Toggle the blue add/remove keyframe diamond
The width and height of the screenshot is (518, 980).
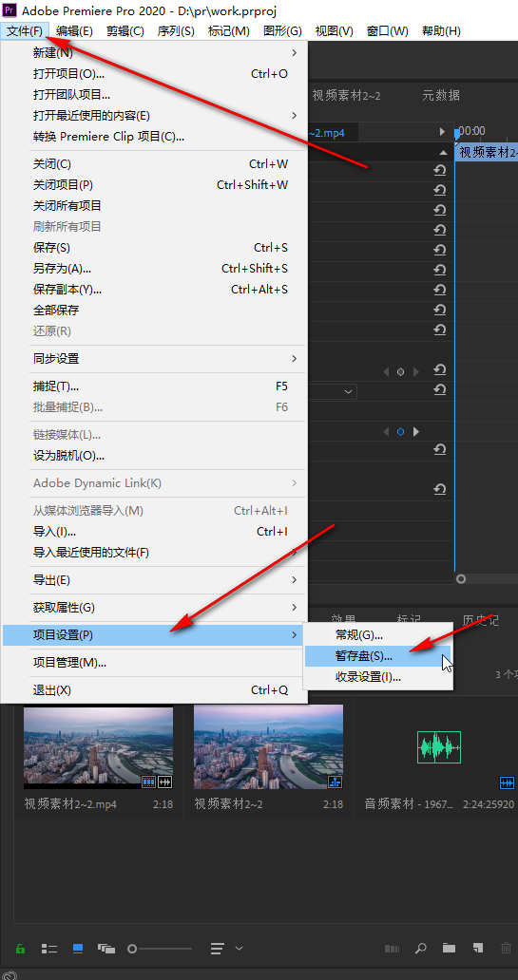400,431
